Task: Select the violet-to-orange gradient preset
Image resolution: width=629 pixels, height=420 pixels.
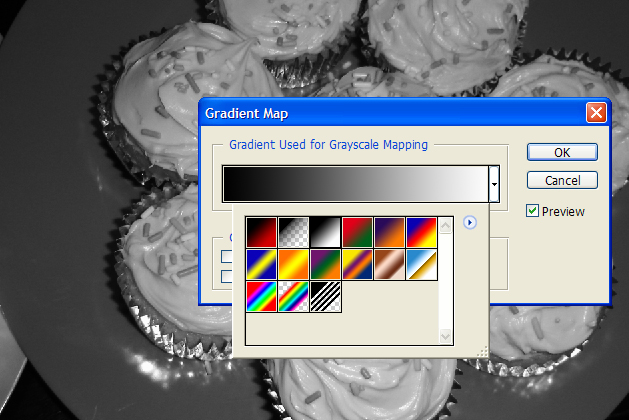Action: [390, 232]
